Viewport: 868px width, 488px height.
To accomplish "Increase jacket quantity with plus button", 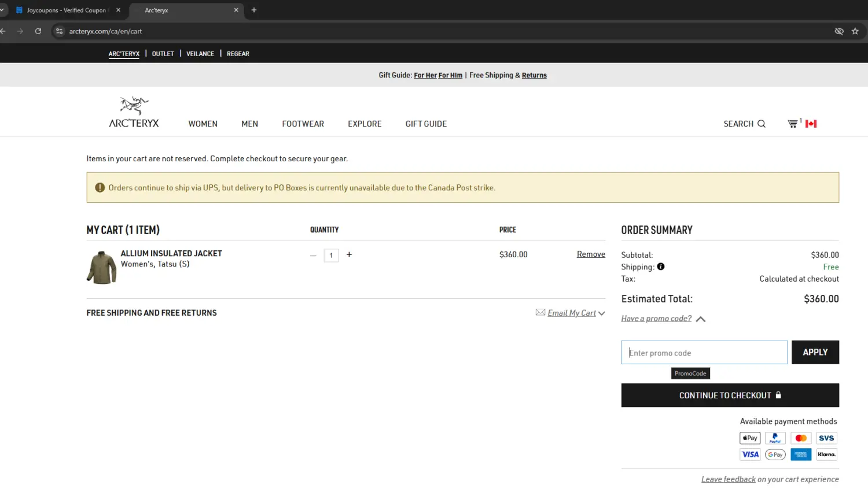I will tap(349, 254).
